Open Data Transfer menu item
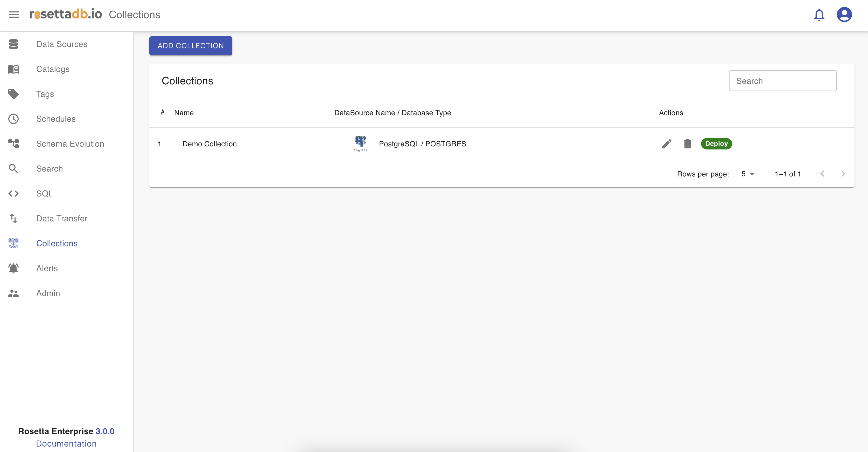 click(62, 218)
